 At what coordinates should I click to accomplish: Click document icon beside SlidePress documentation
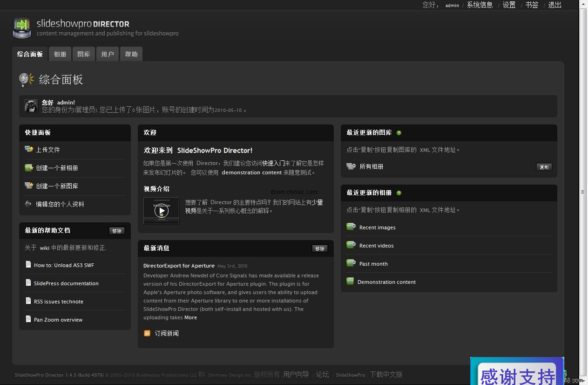28,283
